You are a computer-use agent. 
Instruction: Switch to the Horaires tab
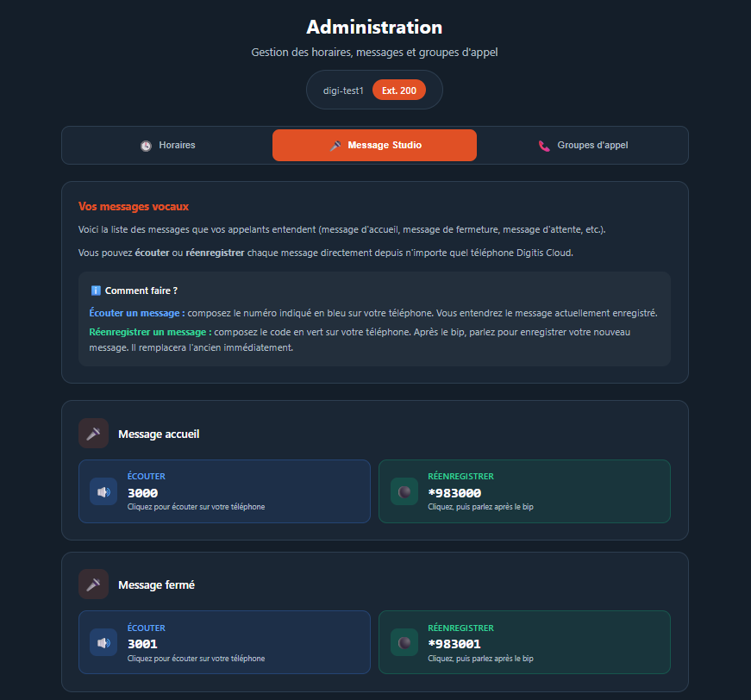pyautogui.click(x=167, y=145)
